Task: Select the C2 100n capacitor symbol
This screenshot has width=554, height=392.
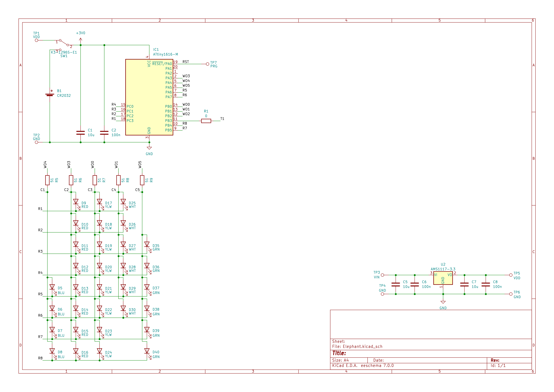Action: click(104, 133)
